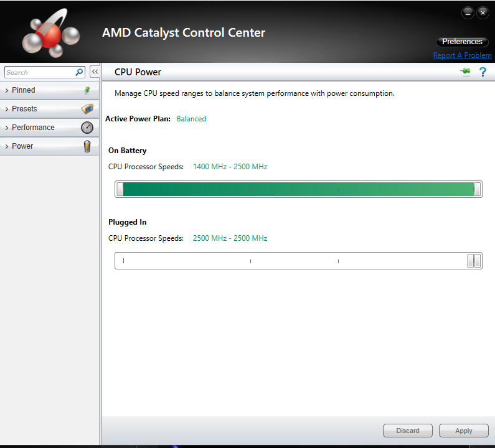The width and height of the screenshot is (495, 448).
Task: Click the Balanced power plan text
Action: [191, 119]
